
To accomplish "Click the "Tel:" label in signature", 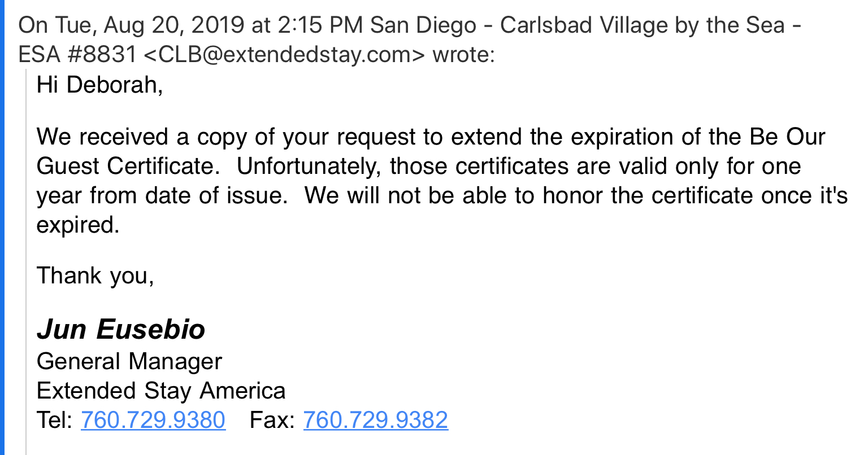I will [x=54, y=420].
